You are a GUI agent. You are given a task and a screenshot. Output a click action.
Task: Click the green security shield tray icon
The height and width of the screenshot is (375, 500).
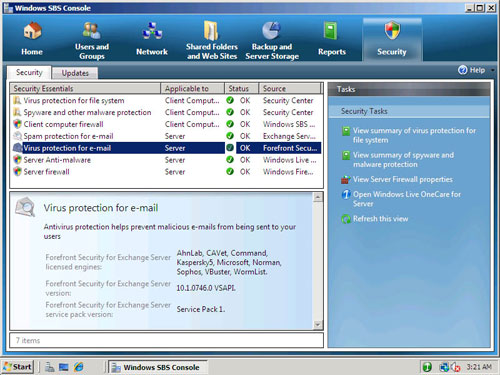[x=427, y=367]
